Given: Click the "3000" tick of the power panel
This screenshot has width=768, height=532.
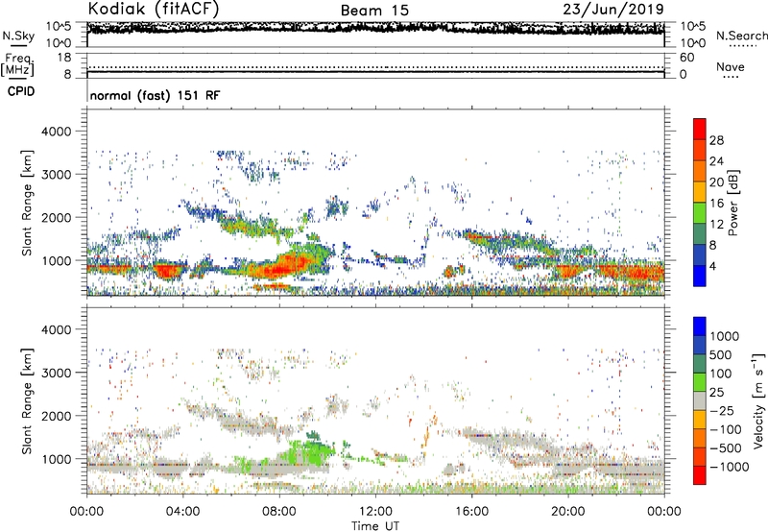Looking at the screenshot, I should (x=57, y=175).
